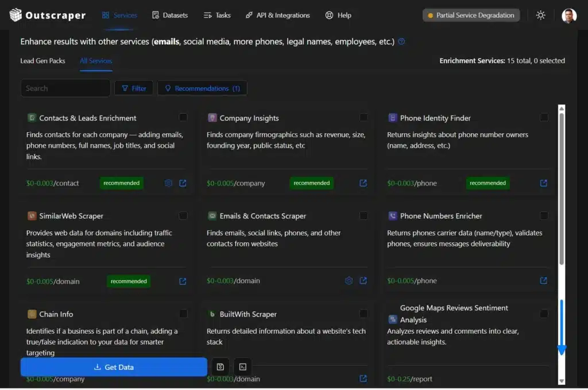Click recommended badge on SimilarWeb Scraper
Image resolution: width=588 pixels, height=390 pixels.
point(129,281)
